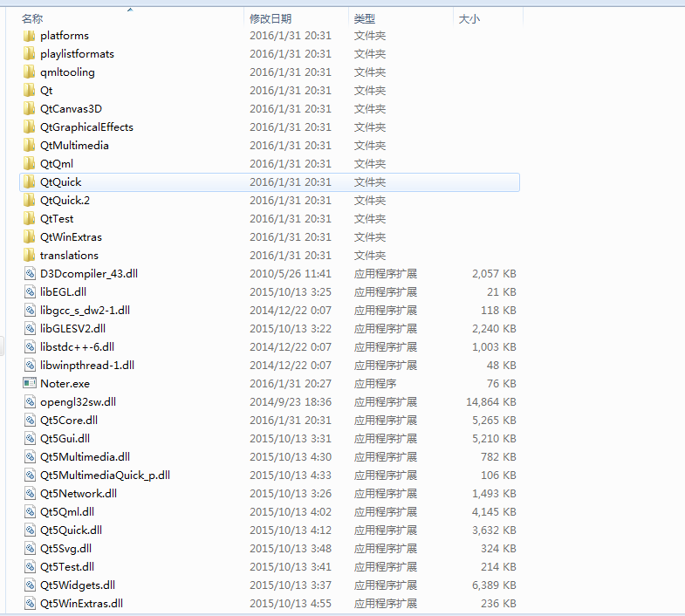Select the Qt5MultimediaQuick_p.dll file name
Screen dimensions: 685x616
(x=105, y=476)
